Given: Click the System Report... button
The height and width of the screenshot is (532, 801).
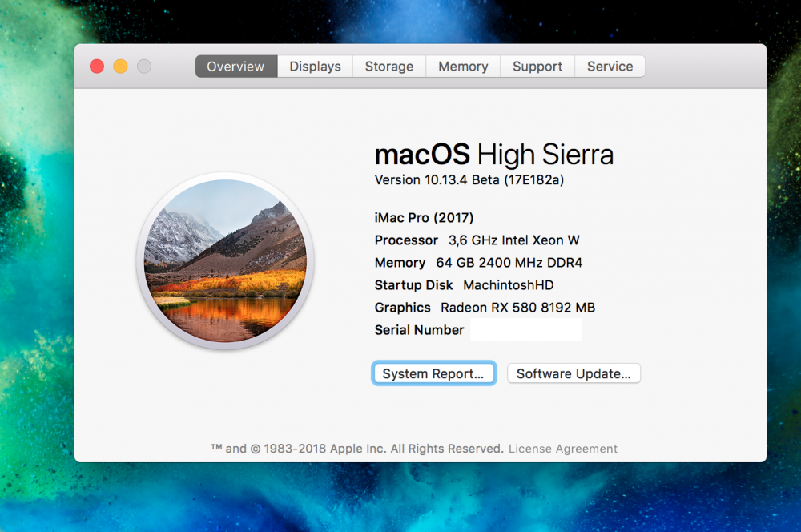Looking at the screenshot, I should point(433,373).
